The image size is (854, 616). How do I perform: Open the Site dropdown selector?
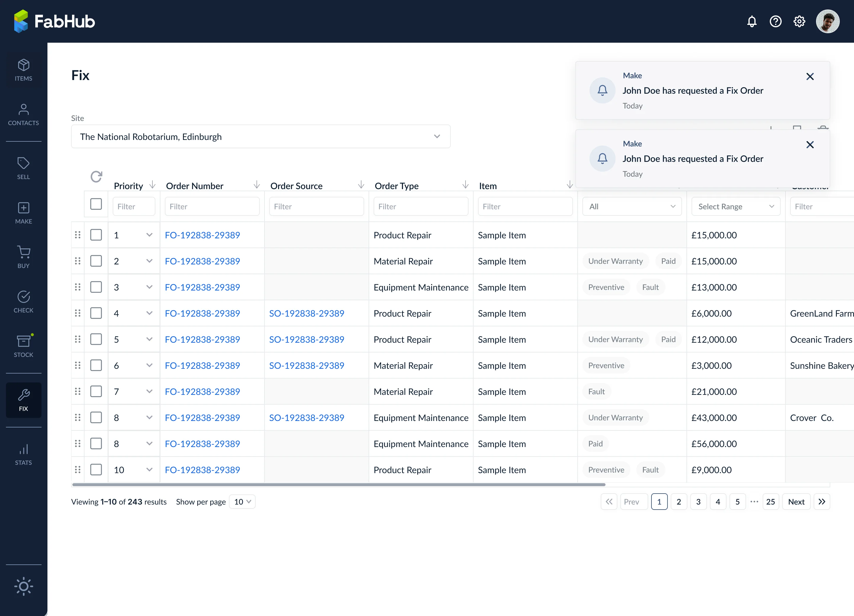261,137
